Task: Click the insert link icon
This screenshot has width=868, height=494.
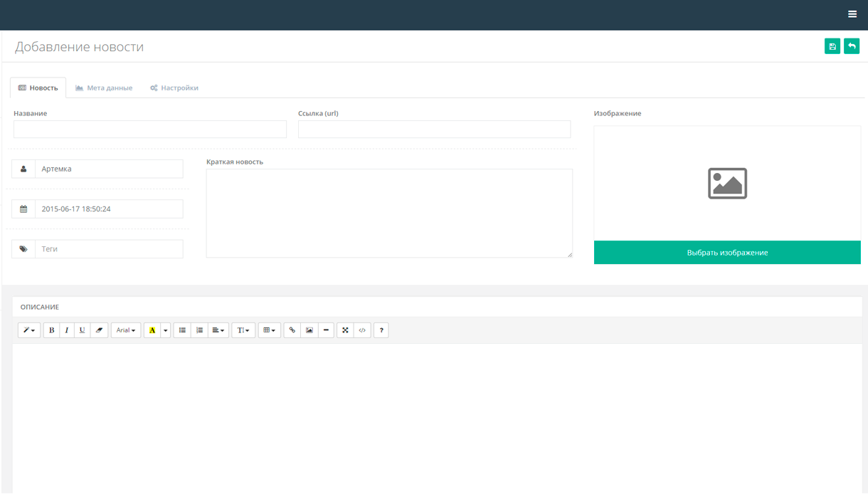Action: 292,330
